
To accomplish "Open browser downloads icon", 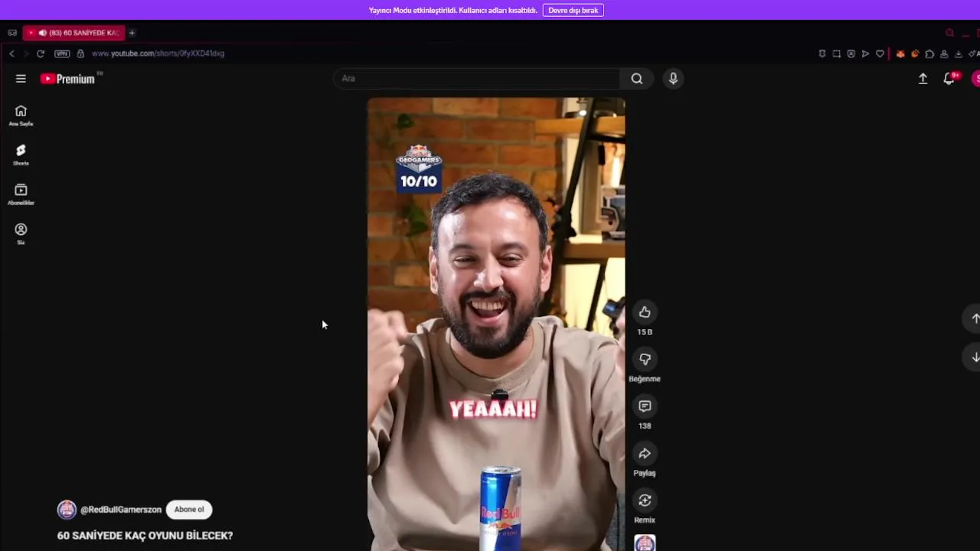I will tap(959, 54).
